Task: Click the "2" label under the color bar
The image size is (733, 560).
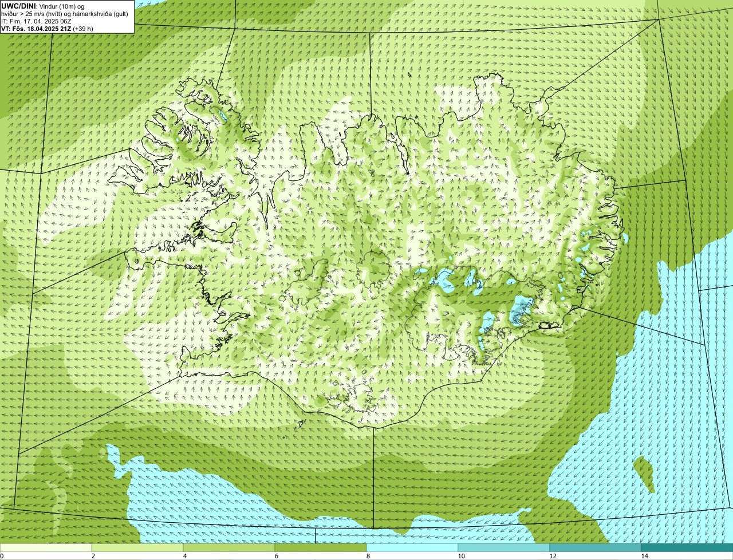Action: point(93,556)
